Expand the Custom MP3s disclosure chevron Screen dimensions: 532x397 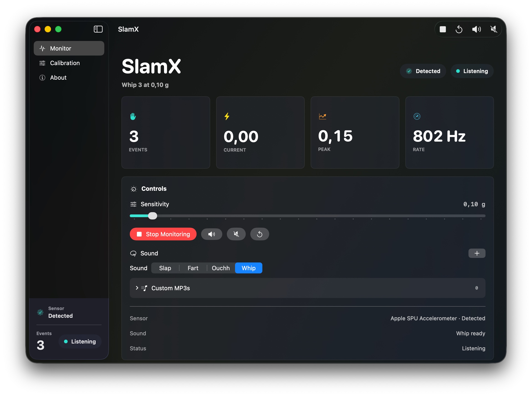tap(137, 288)
